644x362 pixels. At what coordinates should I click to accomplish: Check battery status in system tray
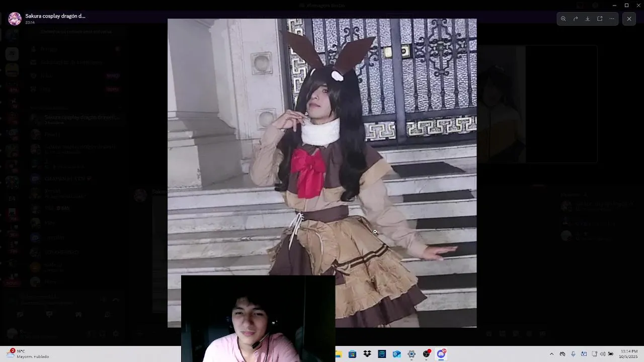tap(611, 354)
